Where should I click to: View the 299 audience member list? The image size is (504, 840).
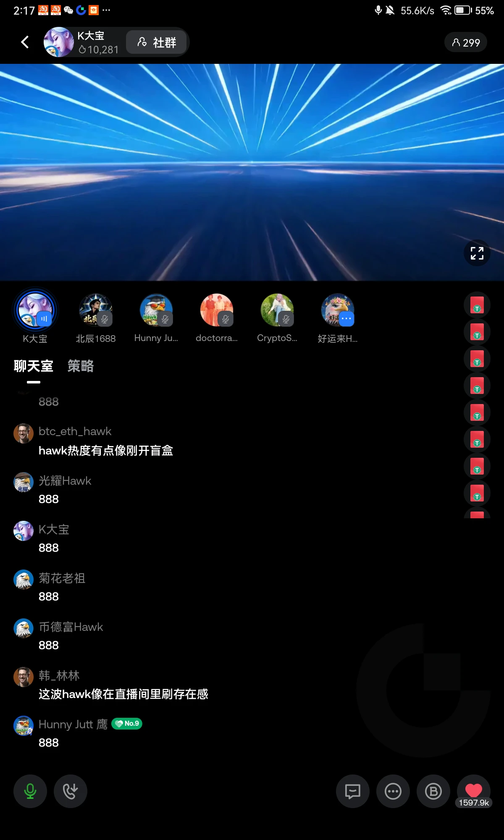(x=466, y=42)
